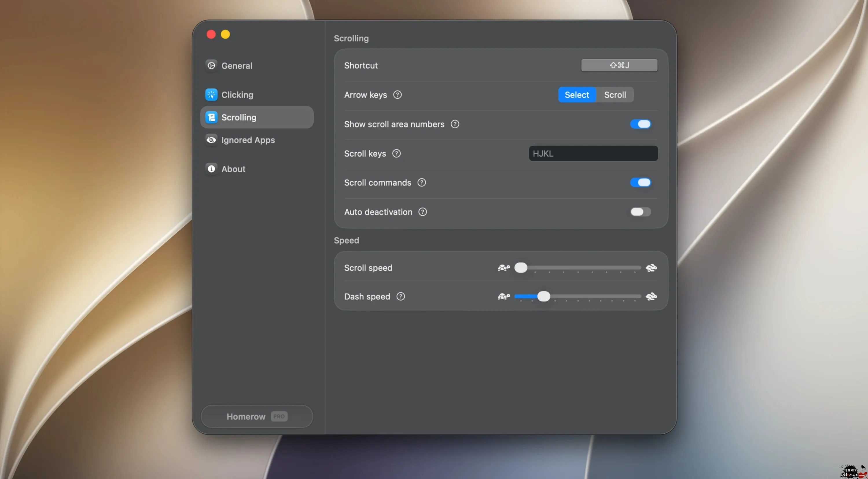868x479 pixels.
Task: Click the Scrolling scroll icon in sidebar
Action: 211,117
